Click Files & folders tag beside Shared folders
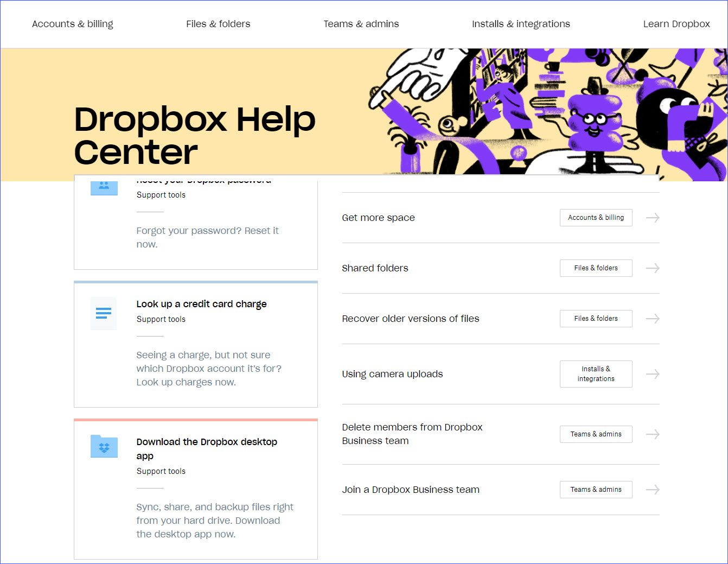Screen dimensions: 728x564 596,268
